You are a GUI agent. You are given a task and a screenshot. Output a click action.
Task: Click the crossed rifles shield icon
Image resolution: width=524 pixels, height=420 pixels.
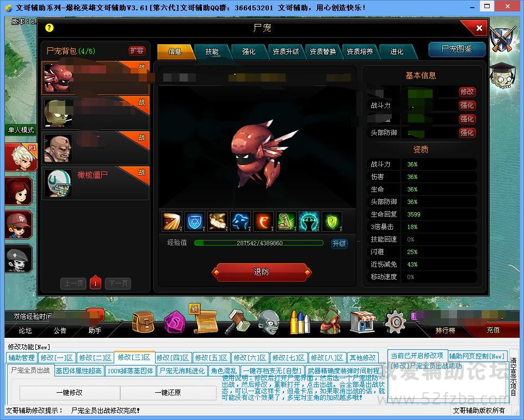coord(502,39)
